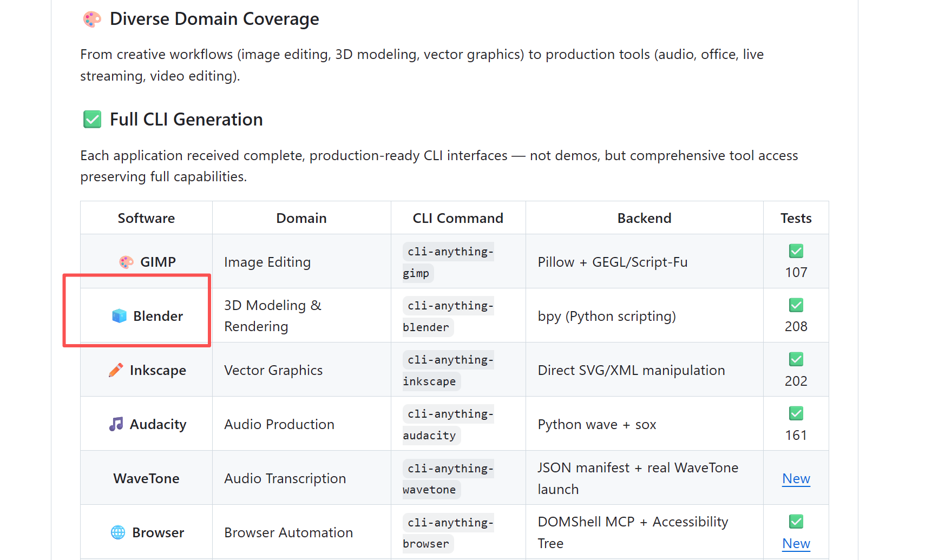
Task: Click the cli-anything-wavetone command code
Action: [448, 479]
